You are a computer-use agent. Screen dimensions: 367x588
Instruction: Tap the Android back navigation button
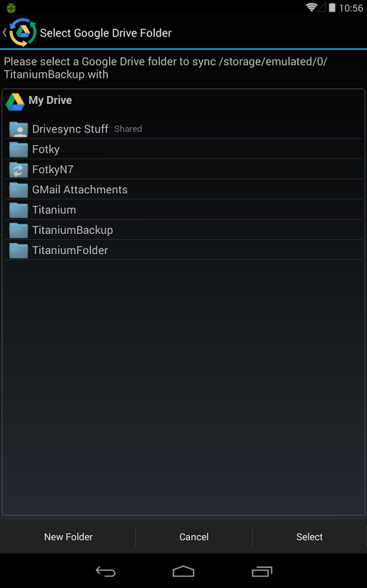105,572
